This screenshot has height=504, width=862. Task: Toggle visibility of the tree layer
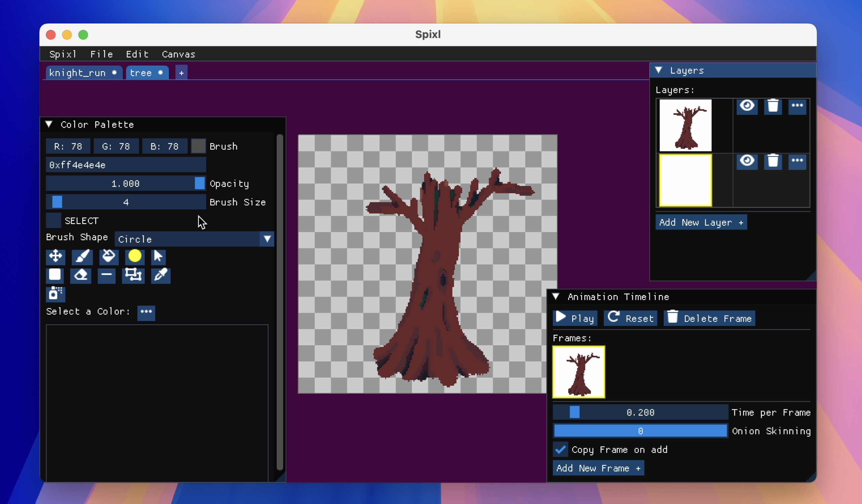(x=747, y=106)
